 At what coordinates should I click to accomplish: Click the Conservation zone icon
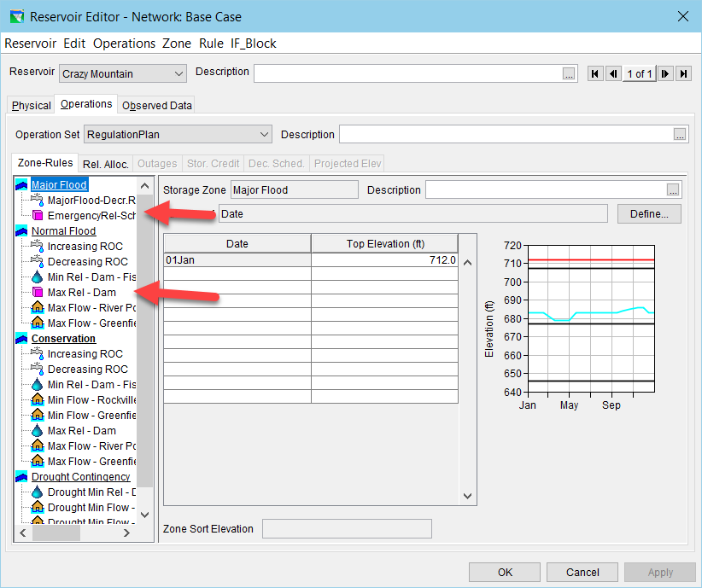pos(21,338)
